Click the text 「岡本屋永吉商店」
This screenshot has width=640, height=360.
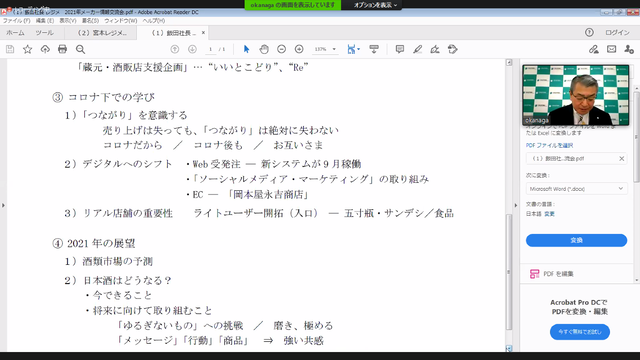268,195
